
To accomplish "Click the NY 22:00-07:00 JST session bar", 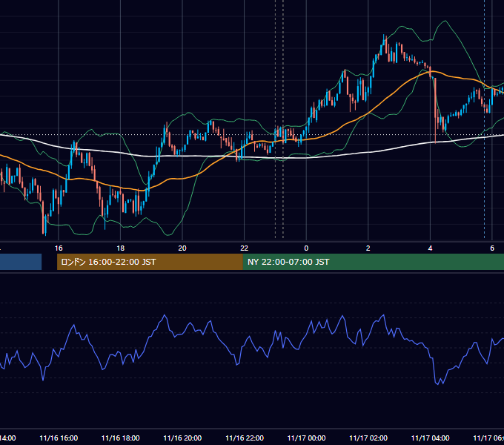I will [373, 262].
